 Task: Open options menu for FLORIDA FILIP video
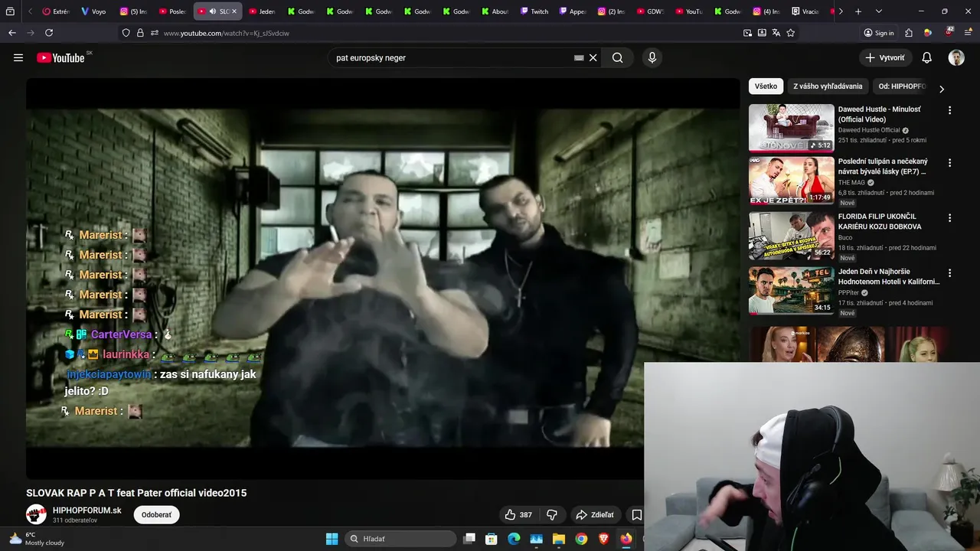pyautogui.click(x=949, y=218)
